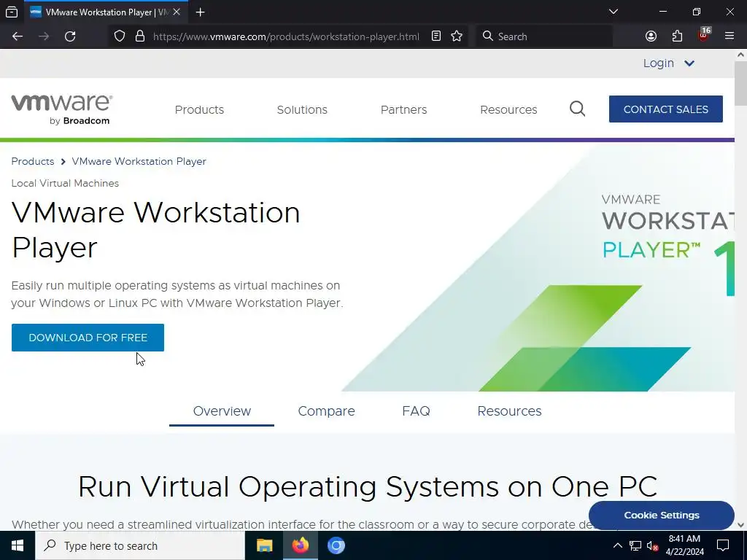Click the network status tray icon
Screen dimensions: 747x560
(635, 545)
